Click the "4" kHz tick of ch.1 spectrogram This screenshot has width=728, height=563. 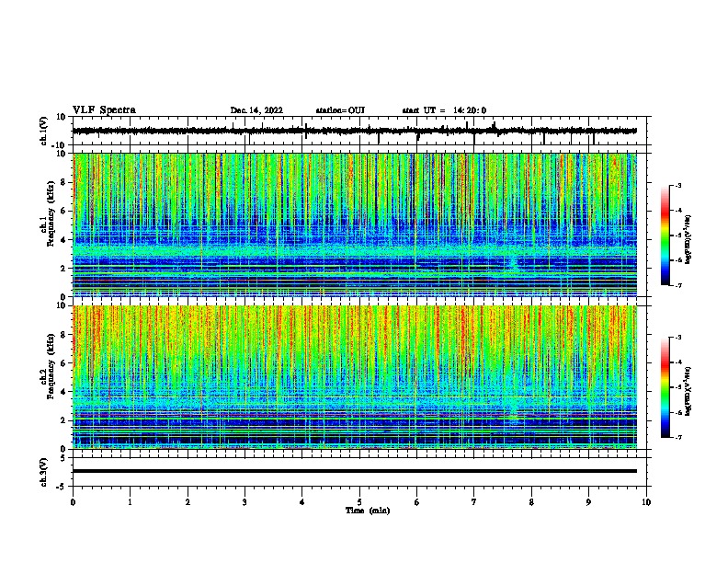pyautogui.click(x=63, y=240)
